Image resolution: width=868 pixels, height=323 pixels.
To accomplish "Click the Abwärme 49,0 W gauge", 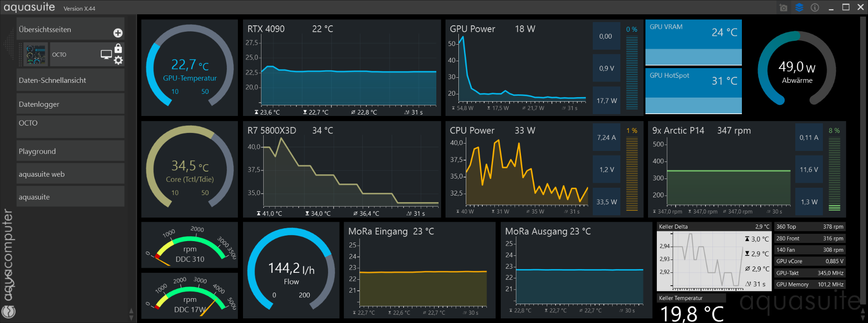I will pyautogui.click(x=797, y=68).
